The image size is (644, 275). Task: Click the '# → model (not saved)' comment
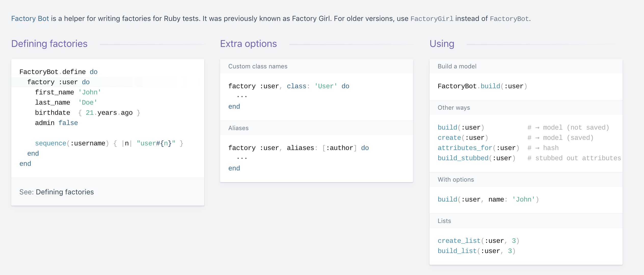click(568, 128)
